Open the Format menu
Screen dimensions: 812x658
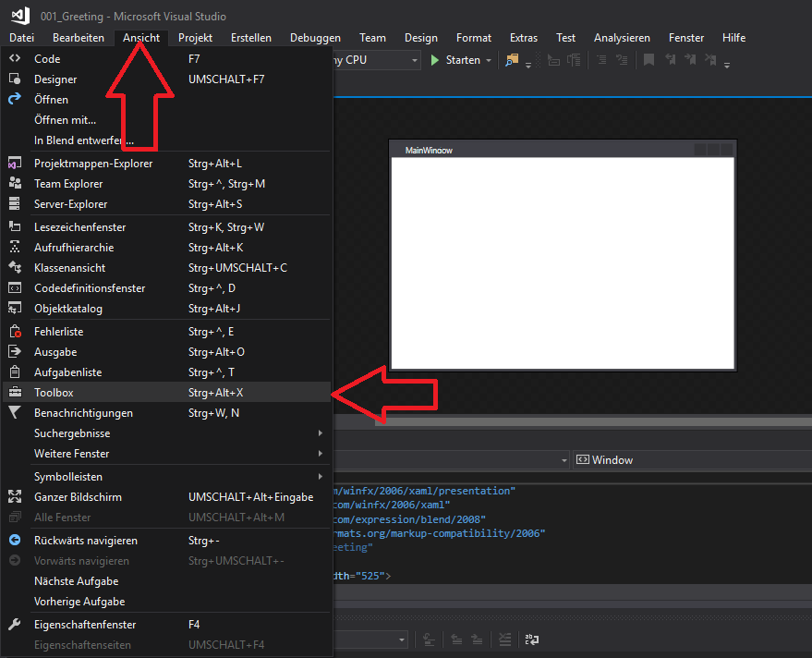click(x=473, y=38)
